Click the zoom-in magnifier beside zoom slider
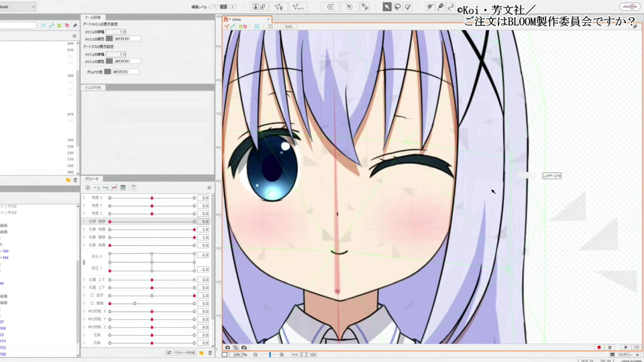Image resolution: width=644 pixels, height=362 pixels. (282, 355)
